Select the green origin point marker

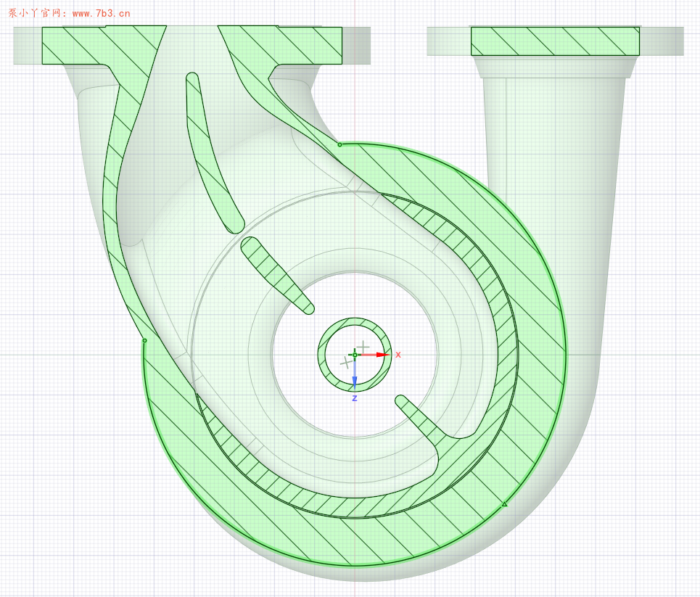355,355
